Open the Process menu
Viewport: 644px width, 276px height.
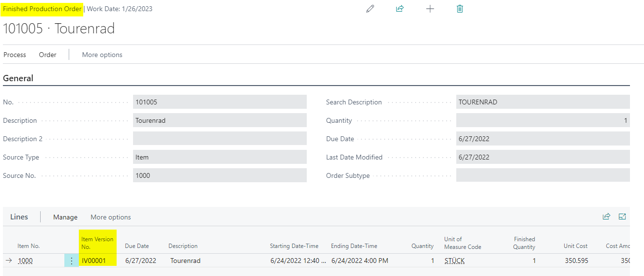pyautogui.click(x=15, y=55)
